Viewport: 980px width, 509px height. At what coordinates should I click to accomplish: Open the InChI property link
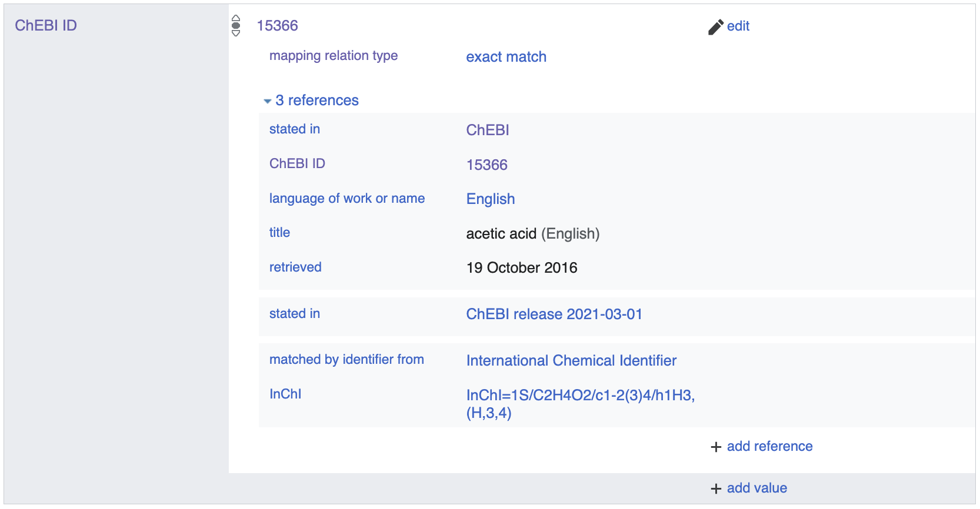pyautogui.click(x=285, y=394)
